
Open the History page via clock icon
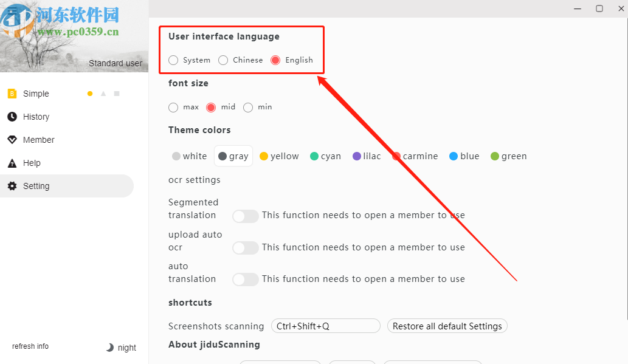click(12, 117)
